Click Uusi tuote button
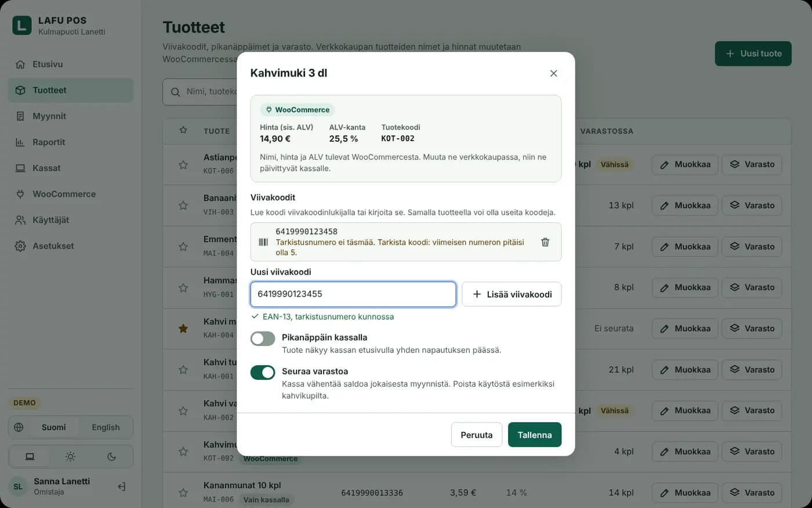Viewport: 812px width, 508px height. (753, 53)
